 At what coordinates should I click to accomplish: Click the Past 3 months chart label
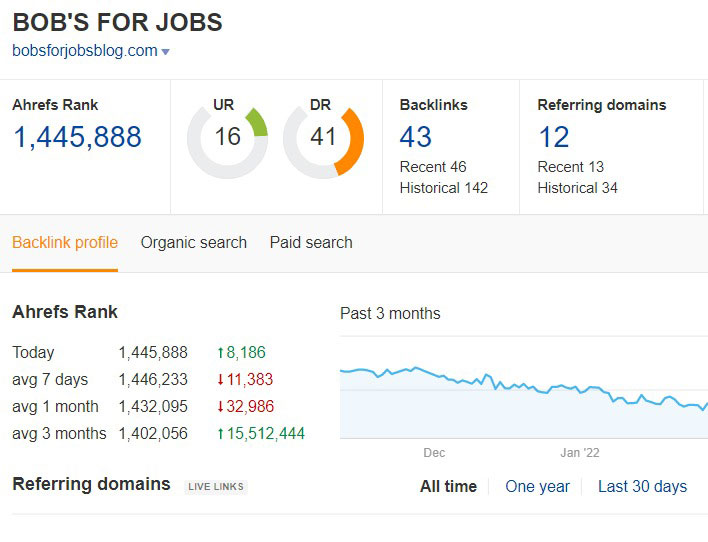tap(390, 313)
